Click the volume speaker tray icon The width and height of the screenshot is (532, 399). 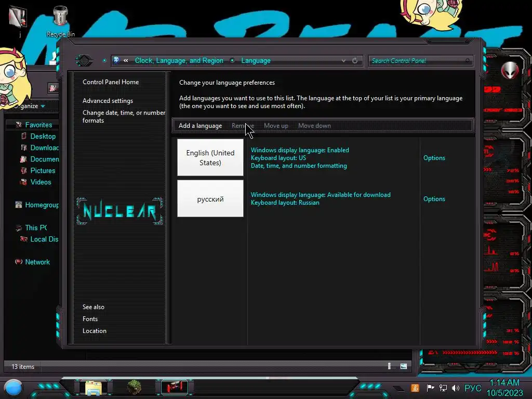click(x=455, y=388)
